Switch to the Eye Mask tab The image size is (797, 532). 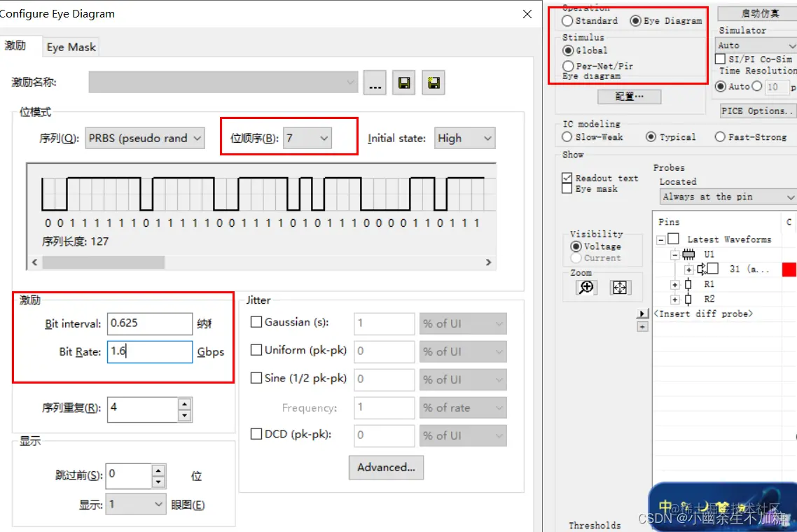pos(71,48)
